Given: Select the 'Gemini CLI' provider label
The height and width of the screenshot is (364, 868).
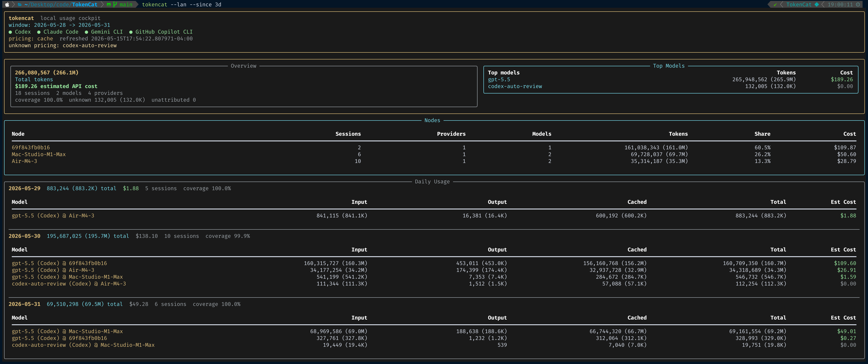Looking at the screenshot, I should click(107, 32).
